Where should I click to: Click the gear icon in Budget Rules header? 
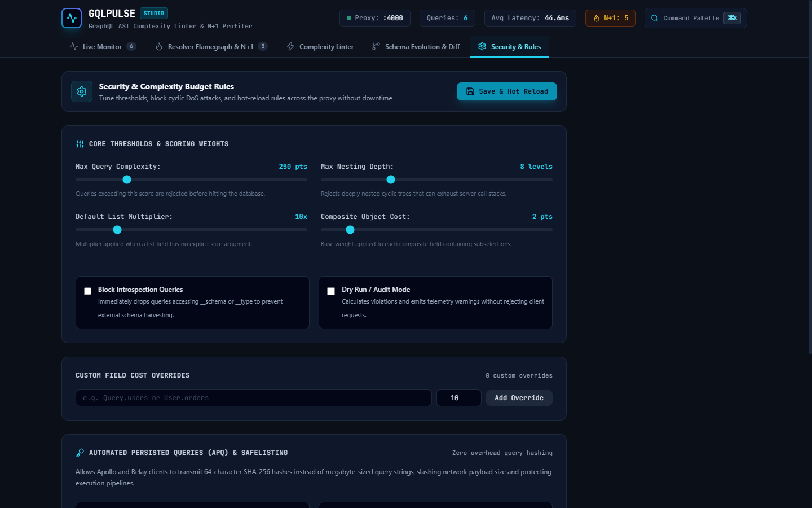82,91
